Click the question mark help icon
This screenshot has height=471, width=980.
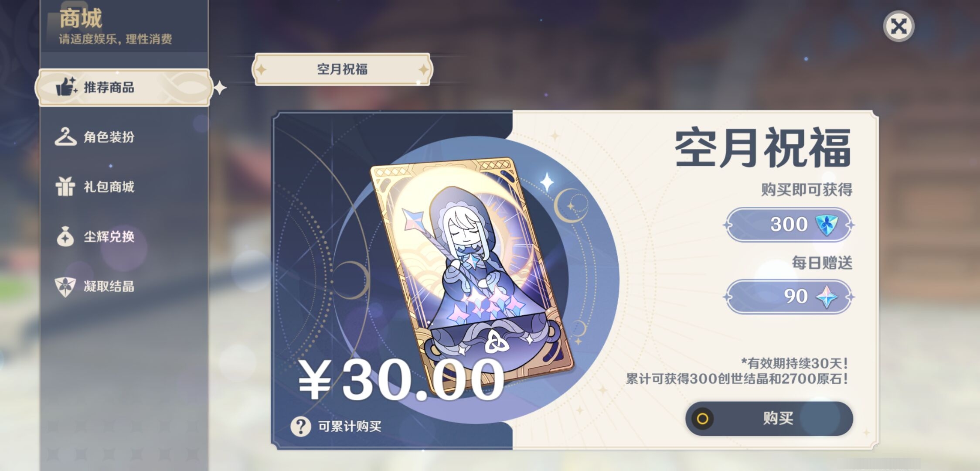301,426
